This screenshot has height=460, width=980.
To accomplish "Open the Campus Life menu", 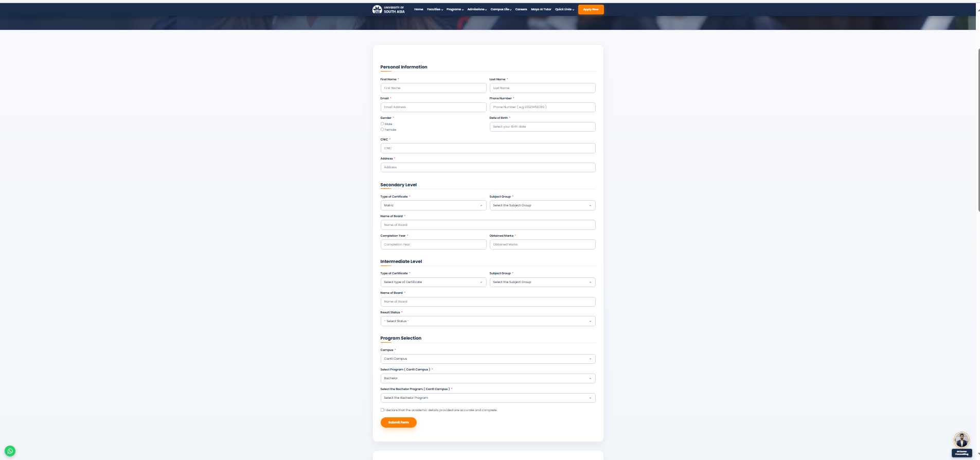I will [501, 9].
